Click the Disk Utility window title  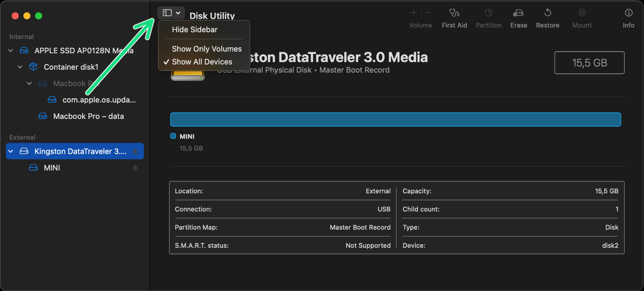pyautogui.click(x=212, y=16)
